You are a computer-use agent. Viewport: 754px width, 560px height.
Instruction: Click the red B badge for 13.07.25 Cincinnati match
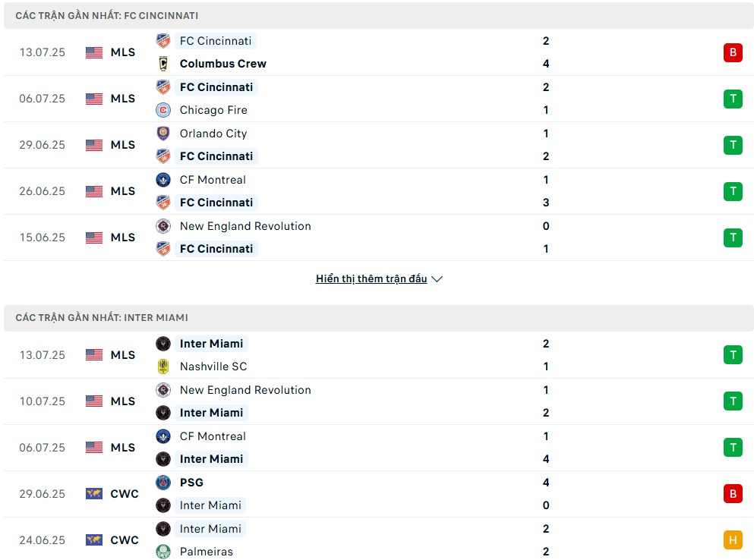pyautogui.click(x=733, y=52)
